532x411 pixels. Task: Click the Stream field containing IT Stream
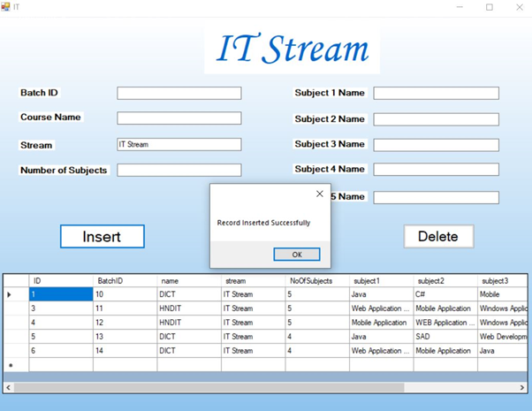[x=179, y=144]
